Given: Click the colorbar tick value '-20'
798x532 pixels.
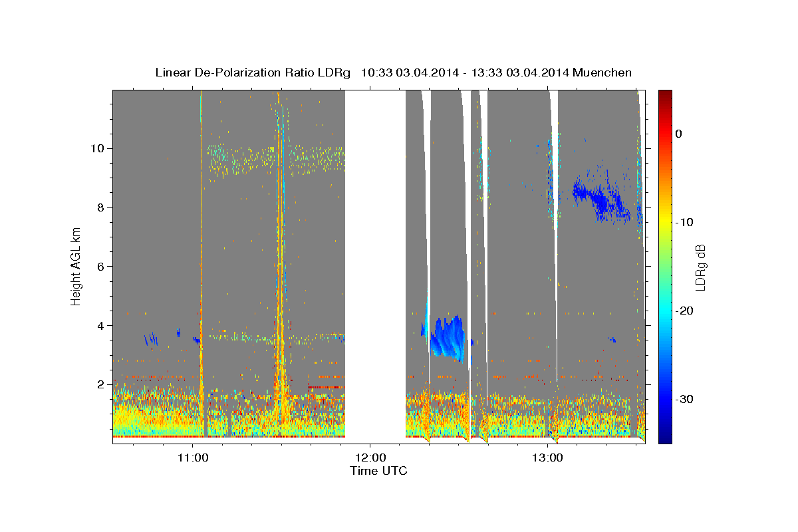Looking at the screenshot, I should point(685,311).
